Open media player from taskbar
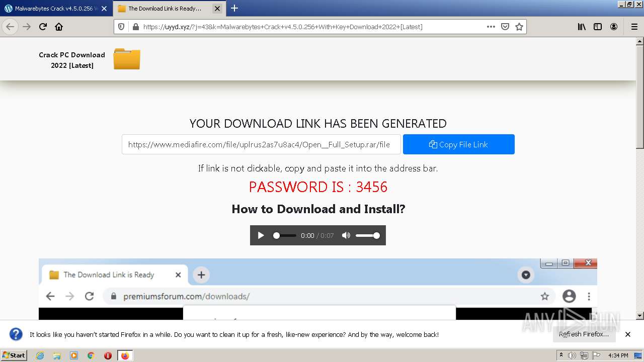The height and width of the screenshot is (362, 644). point(74,355)
